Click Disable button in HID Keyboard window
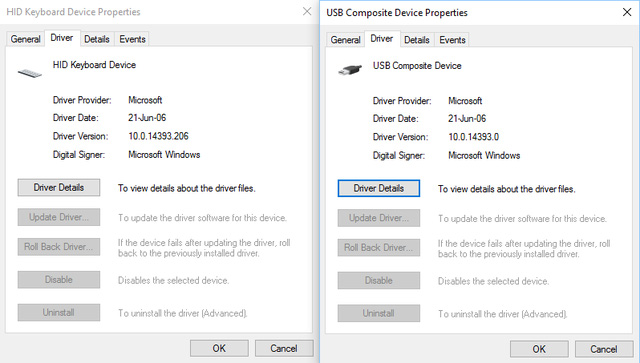Screen dimensions: 640x363 pos(59,280)
